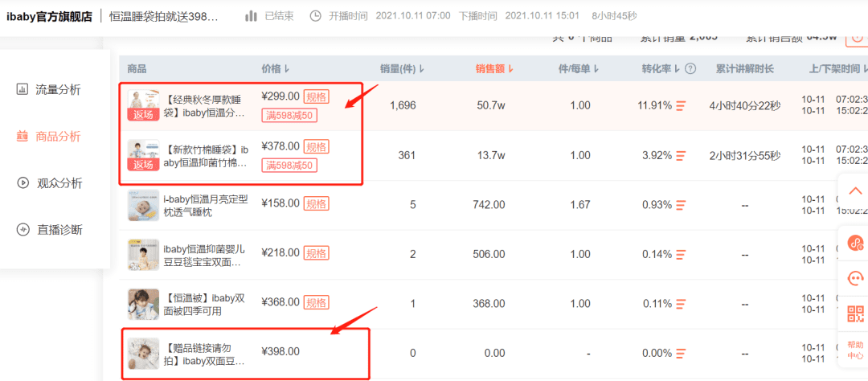Open ibaby恒温抑菌婴儿豆豆毯 title

pyautogui.click(x=205, y=256)
